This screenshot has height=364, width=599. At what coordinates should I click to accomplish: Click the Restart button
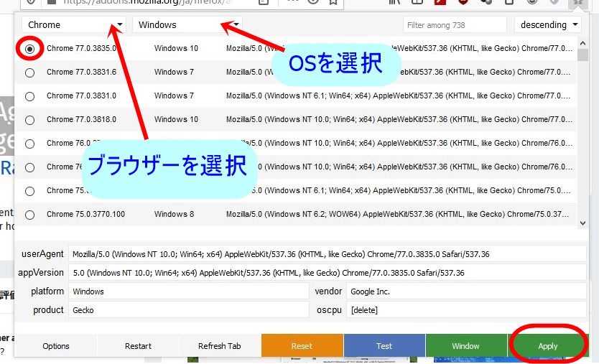click(138, 346)
